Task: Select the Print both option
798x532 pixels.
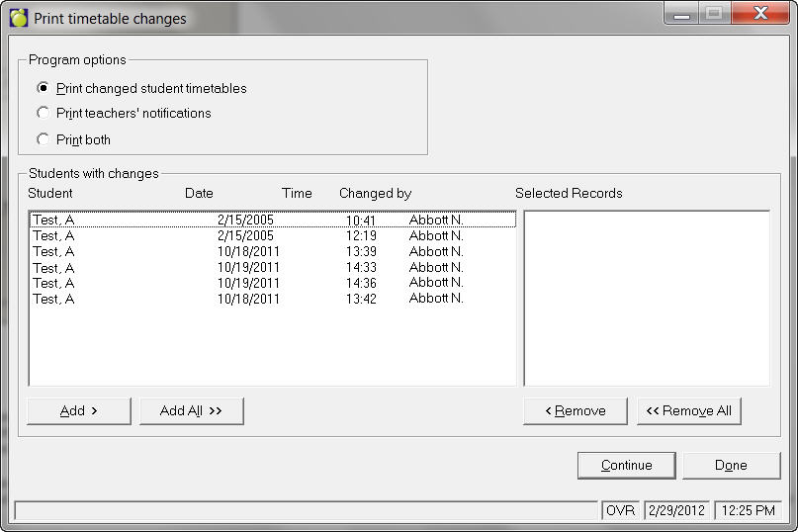Action: pos(44,139)
